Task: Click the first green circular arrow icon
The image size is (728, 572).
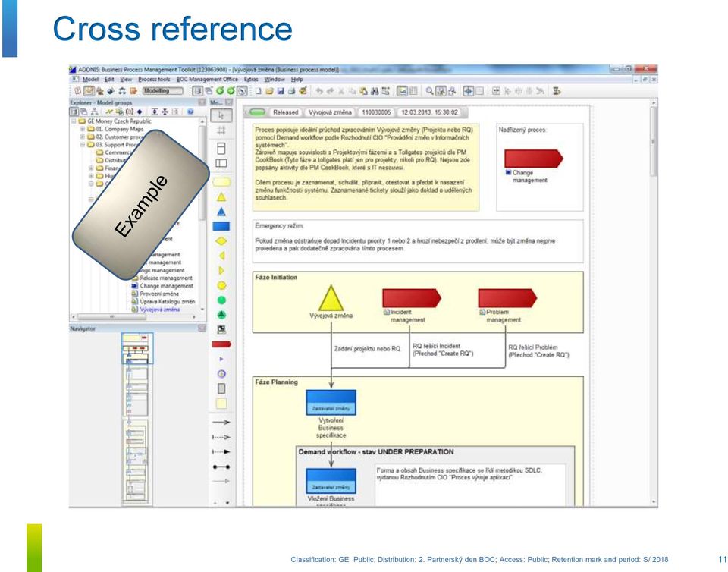Action: [x=220, y=91]
